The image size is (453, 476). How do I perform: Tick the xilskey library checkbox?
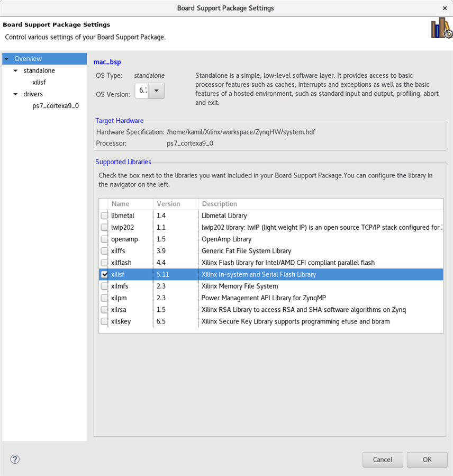click(x=104, y=321)
